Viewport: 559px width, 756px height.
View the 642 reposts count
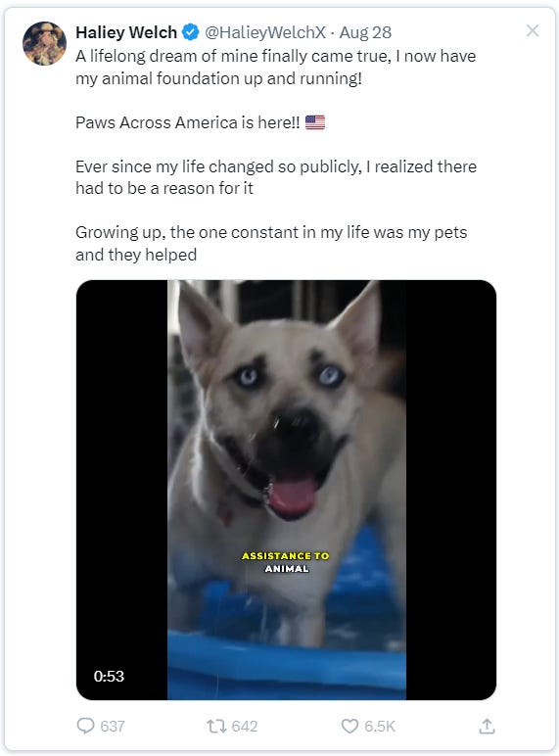(x=245, y=726)
